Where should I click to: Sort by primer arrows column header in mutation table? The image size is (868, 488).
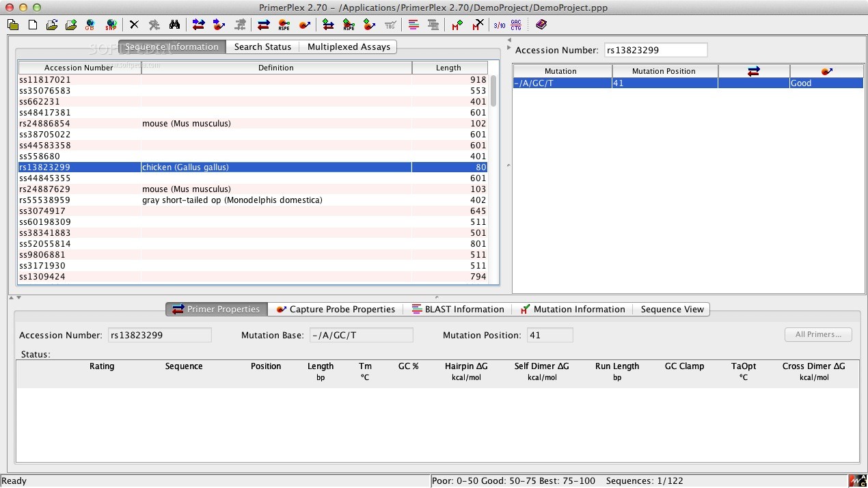pyautogui.click(x=754, y=71)
